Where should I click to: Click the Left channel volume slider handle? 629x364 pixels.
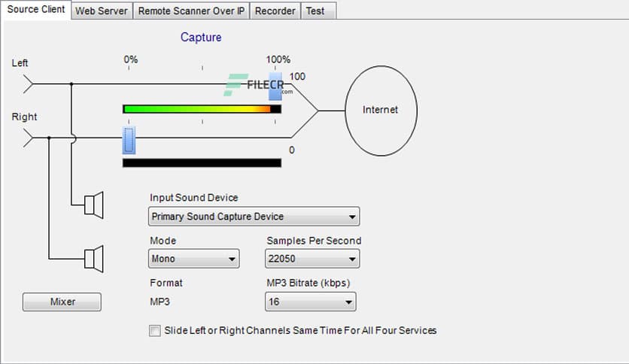pos(275,85)
